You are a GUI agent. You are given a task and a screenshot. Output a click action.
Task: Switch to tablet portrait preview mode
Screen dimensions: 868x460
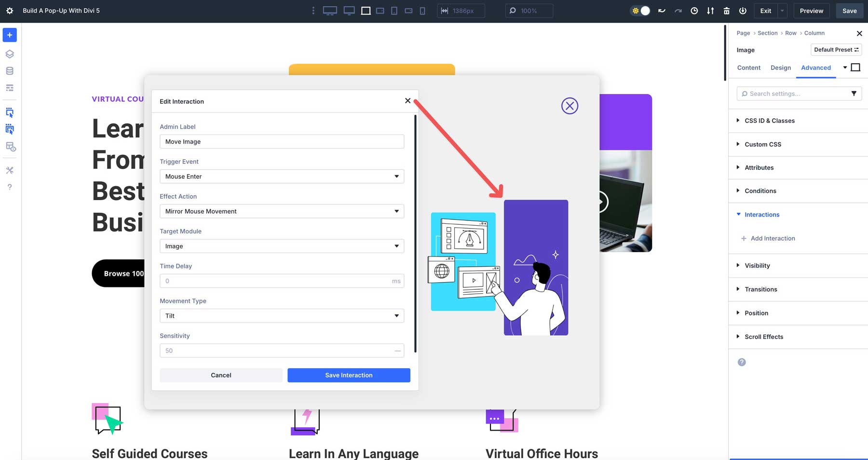(x=394, y=10)
